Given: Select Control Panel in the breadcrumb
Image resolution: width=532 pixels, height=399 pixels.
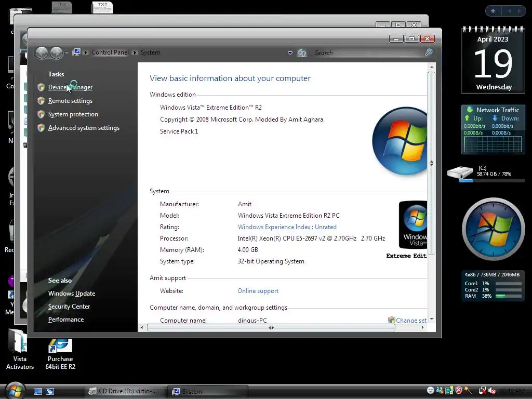Looking at the screenshot, I should coord(110,52).
